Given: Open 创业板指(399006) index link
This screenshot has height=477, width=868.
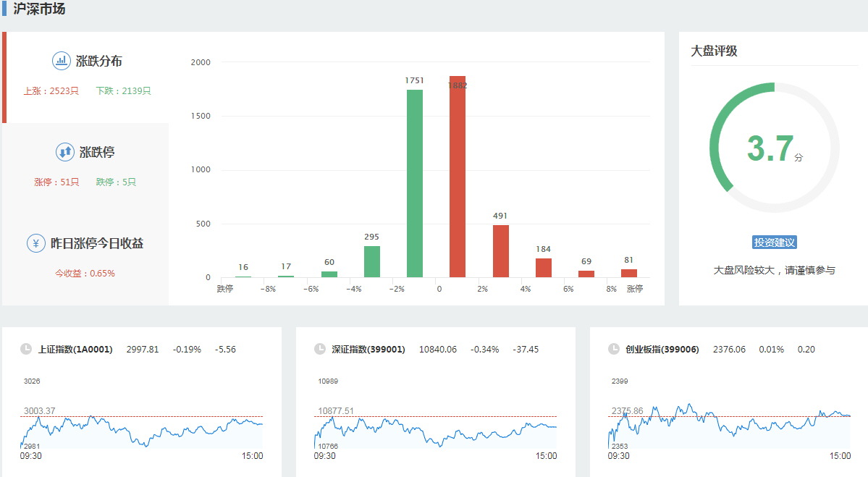Looking at the screenshot, I should click(662, 350).
